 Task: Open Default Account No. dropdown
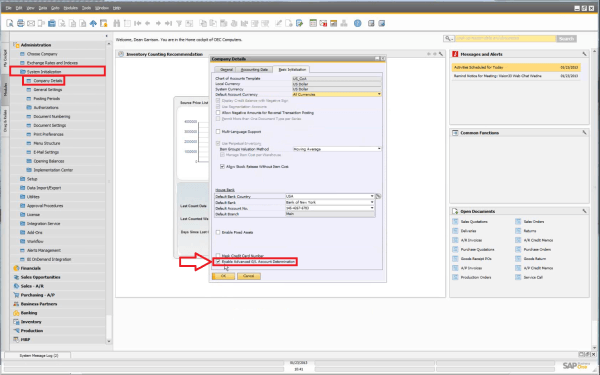click(x=372, y=208)
